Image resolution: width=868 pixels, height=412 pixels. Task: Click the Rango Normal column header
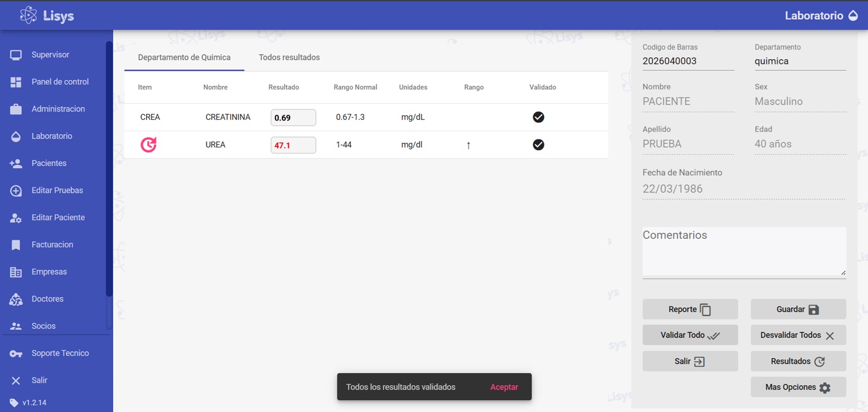pyautogui.click(x=355, y=87)
